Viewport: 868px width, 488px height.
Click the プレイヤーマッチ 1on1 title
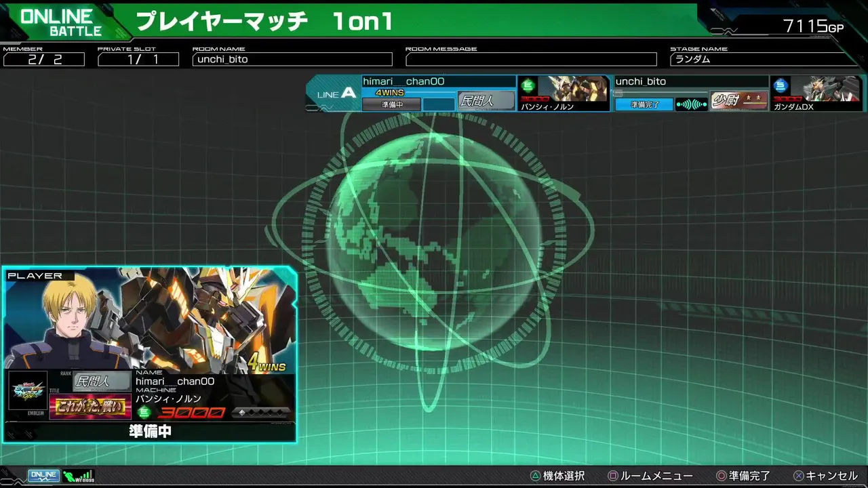coord(264,22)
